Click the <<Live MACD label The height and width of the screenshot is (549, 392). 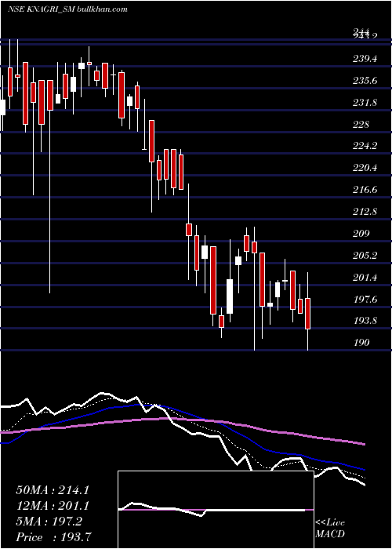(x=330, y=529)
